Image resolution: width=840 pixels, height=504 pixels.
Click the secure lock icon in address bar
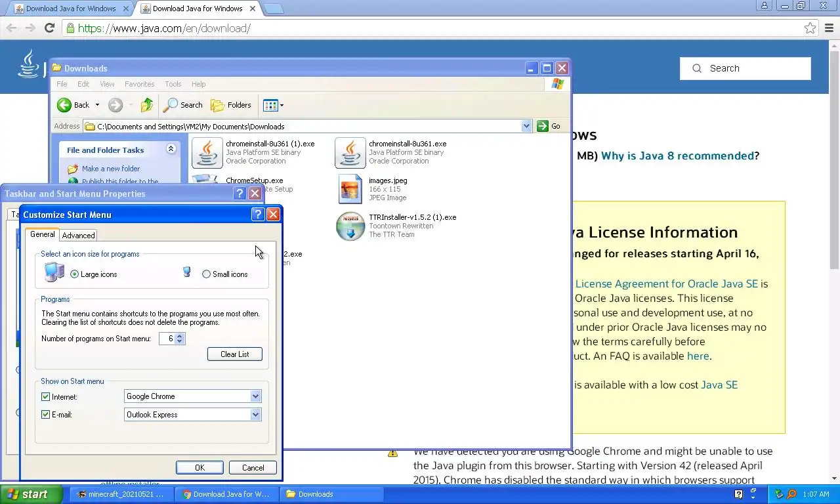pos(70,28)
